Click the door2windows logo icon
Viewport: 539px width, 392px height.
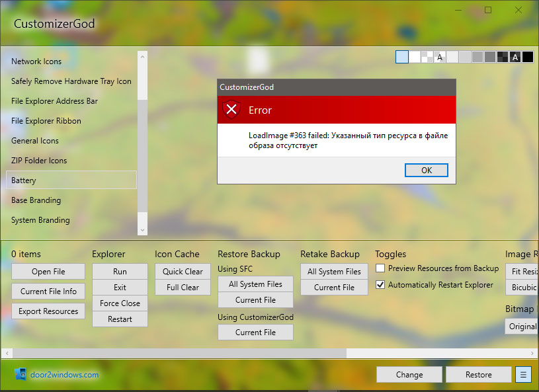[x=21, y=374]
